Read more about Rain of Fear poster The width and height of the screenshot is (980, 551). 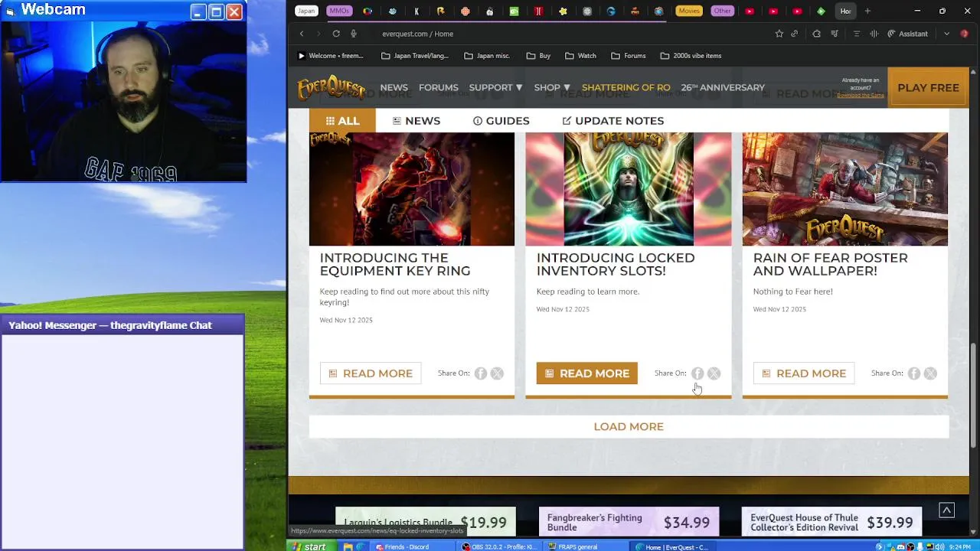pyautogui.click(x=803, y=373)
